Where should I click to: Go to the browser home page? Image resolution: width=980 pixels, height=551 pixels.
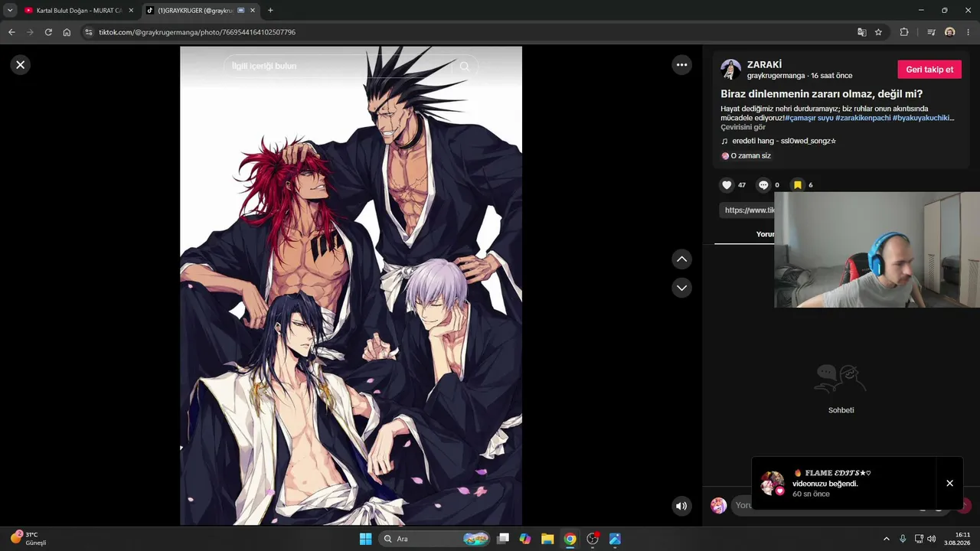tap(67, 32)
